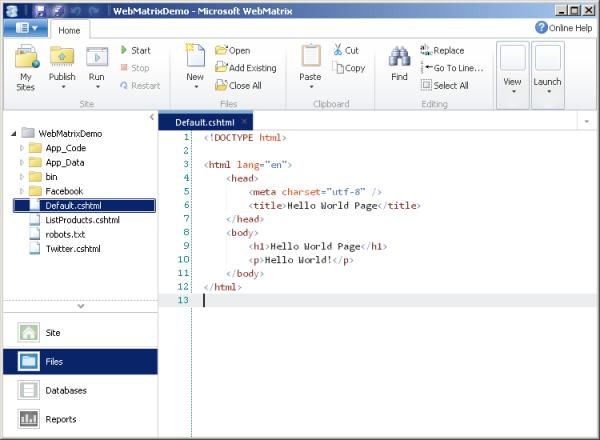Click the Undo arrow in quick access toolbar
Viewport: 600px width, 440px height.
(76, 11)
